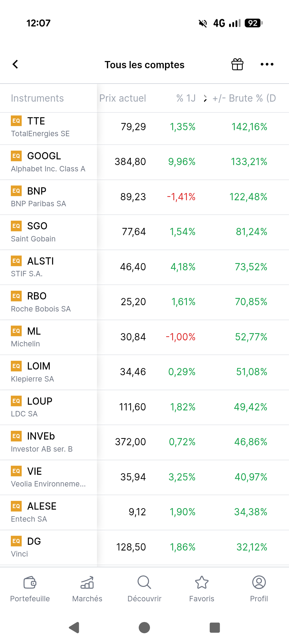This screenshot has height=644, width=289.
Task: Open the GOOGL Alphabet Inc. Class A position
Action: click(144, 162)
